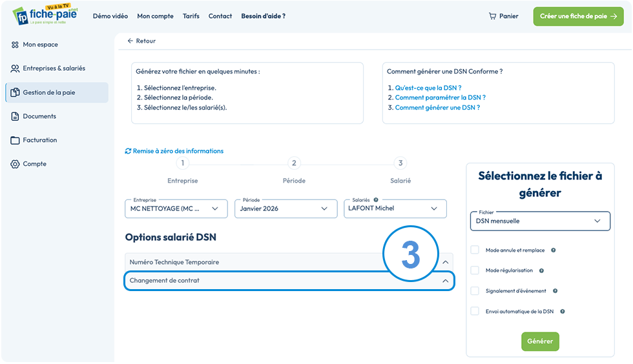Click the help icon next to Salariés
Viewport: 633px width, 364px height.
pos(376,200)
